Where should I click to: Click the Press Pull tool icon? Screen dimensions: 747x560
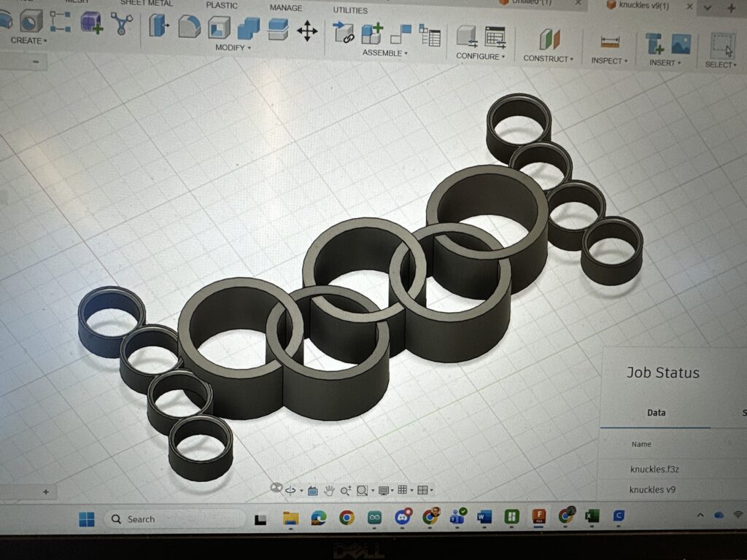click(158, 26)
